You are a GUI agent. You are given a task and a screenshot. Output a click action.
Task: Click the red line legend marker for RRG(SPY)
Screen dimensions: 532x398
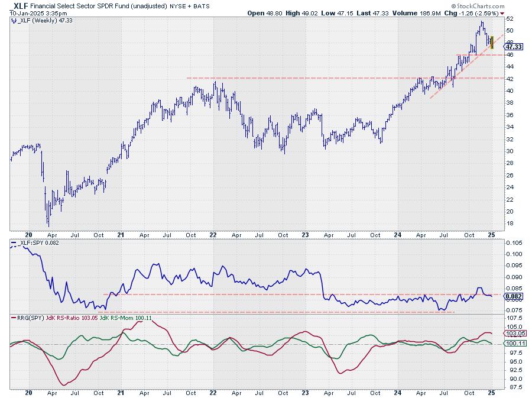pos(14,318)
